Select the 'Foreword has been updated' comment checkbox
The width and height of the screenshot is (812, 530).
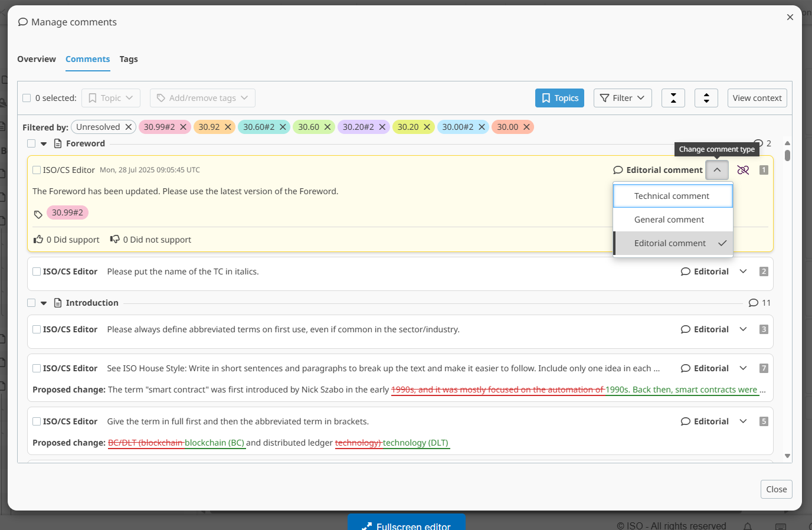pyautogui.click(x=37, y=170)
